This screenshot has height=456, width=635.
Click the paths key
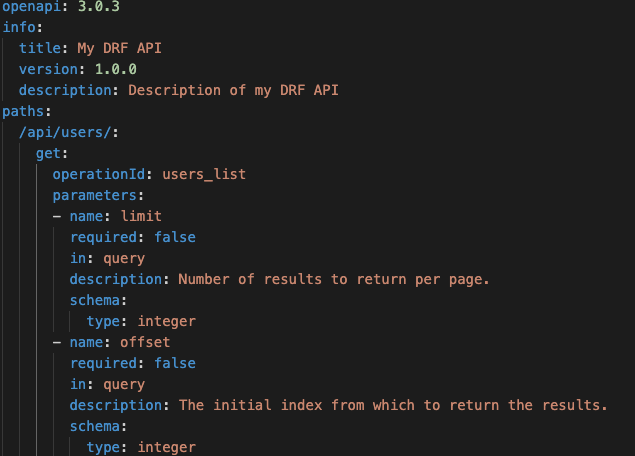tap(23, 111)
